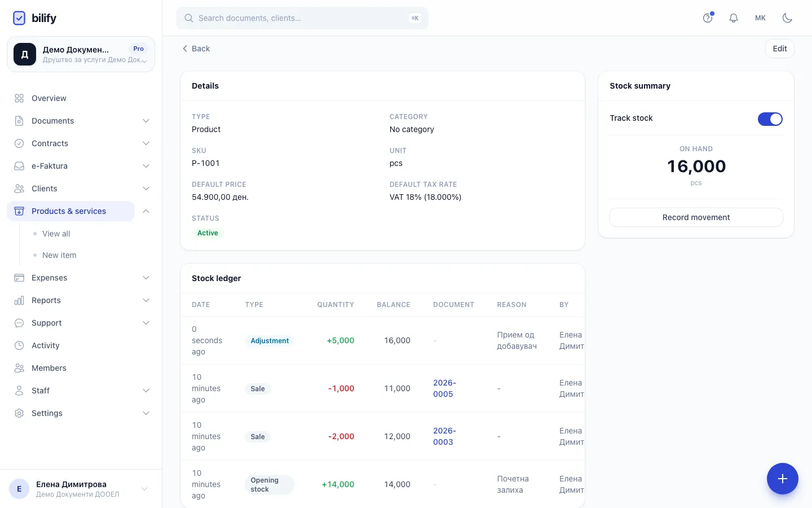Click the +5,000 quantity cell
The image size is (812, 508).
[341, 340]
